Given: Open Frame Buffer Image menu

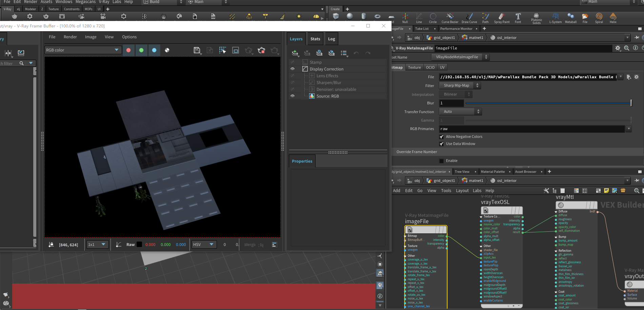Looking at the screenshot, I should pyautogui.click(x=90, y=37).
